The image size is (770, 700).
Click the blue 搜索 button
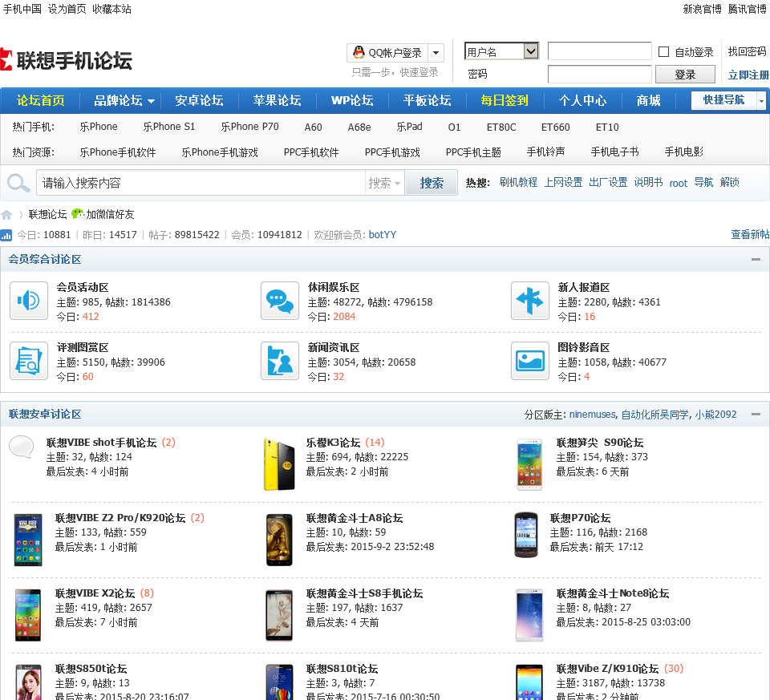432,183
